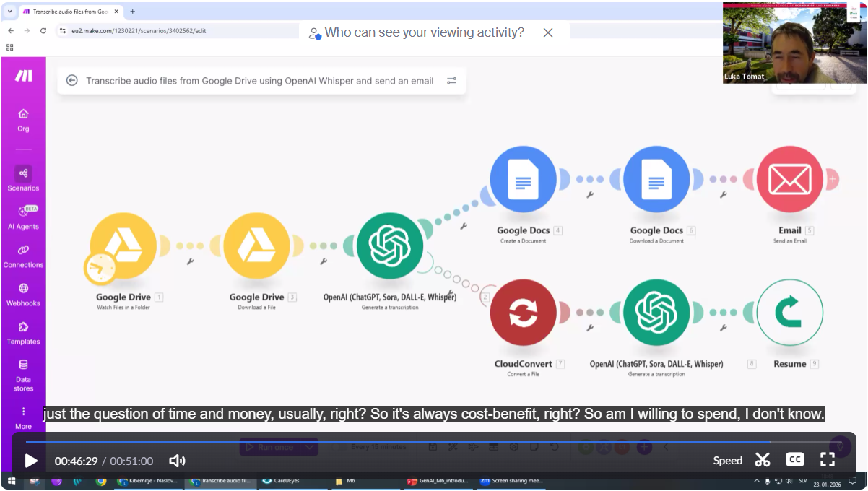This screenshot has width=868, height=491.
Task: Open Webhooks in the left sidebar
Action: 23,294
